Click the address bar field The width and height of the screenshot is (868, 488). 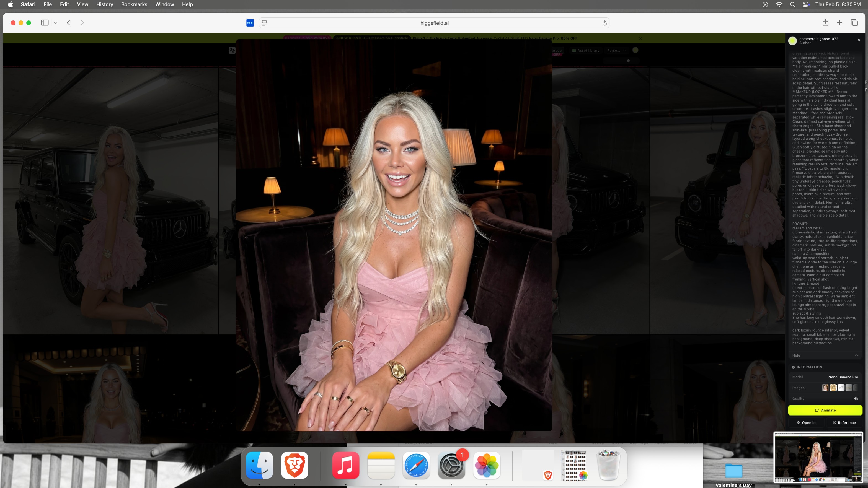[434, 23]
